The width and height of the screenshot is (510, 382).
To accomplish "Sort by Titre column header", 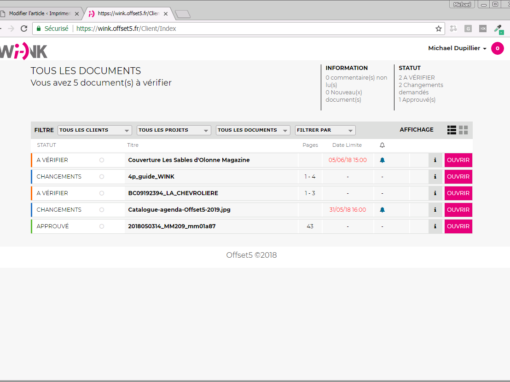I will point(133,145).
